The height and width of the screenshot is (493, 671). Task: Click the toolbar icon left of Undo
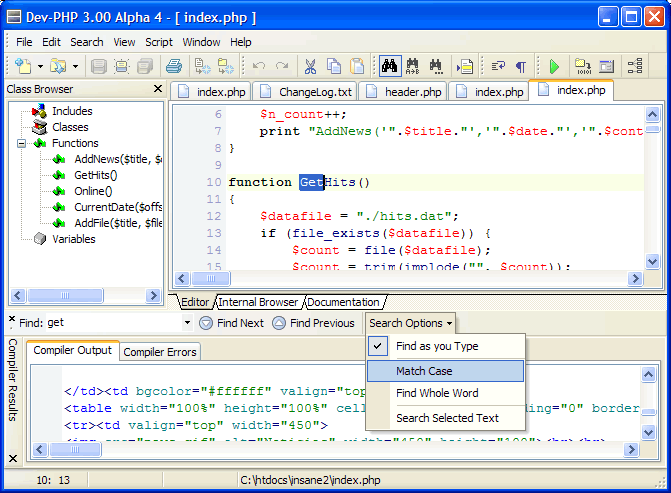coord(226,66)
